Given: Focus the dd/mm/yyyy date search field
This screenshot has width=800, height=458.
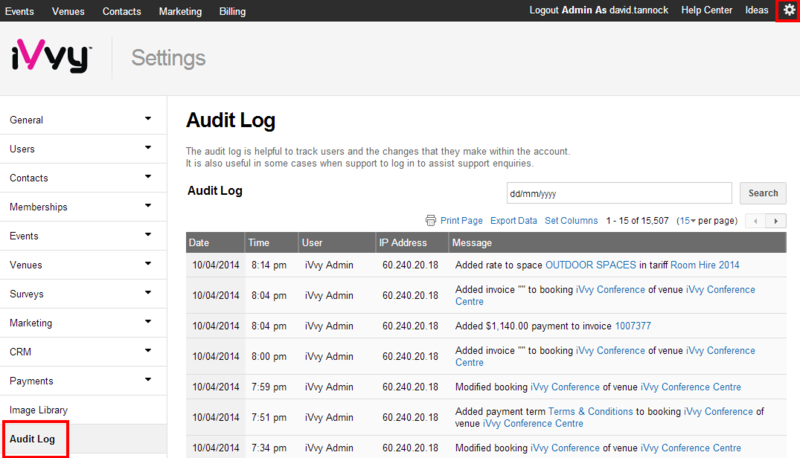Looking at the screenshot, I should [x=619, y=193].
